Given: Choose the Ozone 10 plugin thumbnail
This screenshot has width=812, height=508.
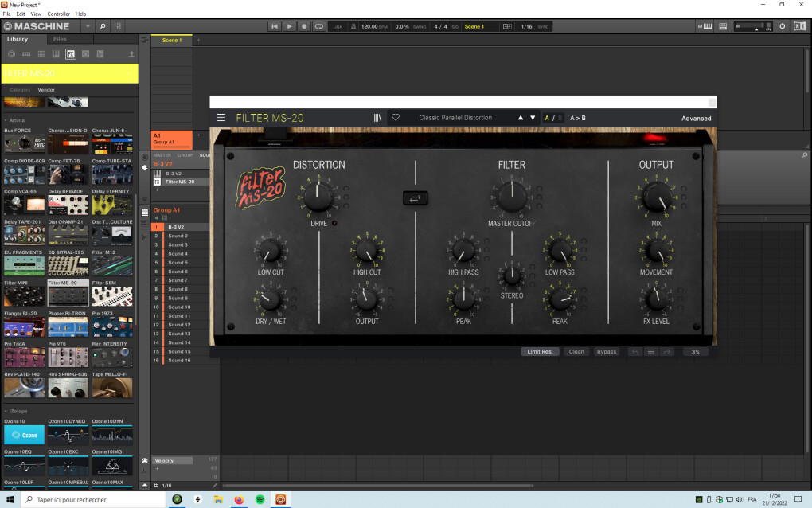Looking at the screenshot, I should click(24, 435).
